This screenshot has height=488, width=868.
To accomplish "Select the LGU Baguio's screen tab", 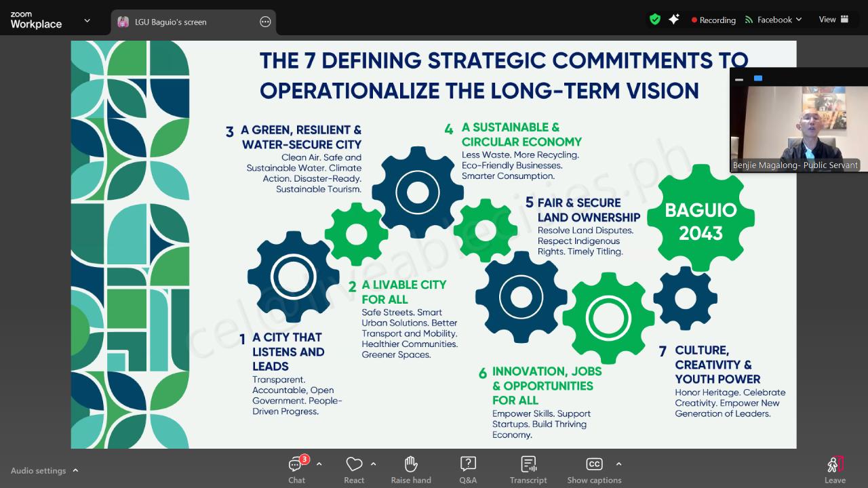I will [193, 22].
